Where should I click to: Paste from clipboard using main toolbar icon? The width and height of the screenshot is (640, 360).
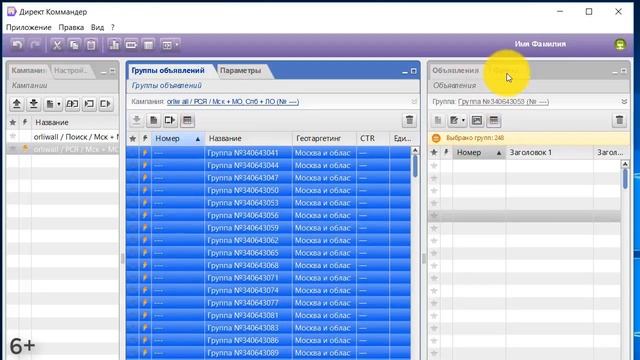pyautogui.click(x=91, y=44)
